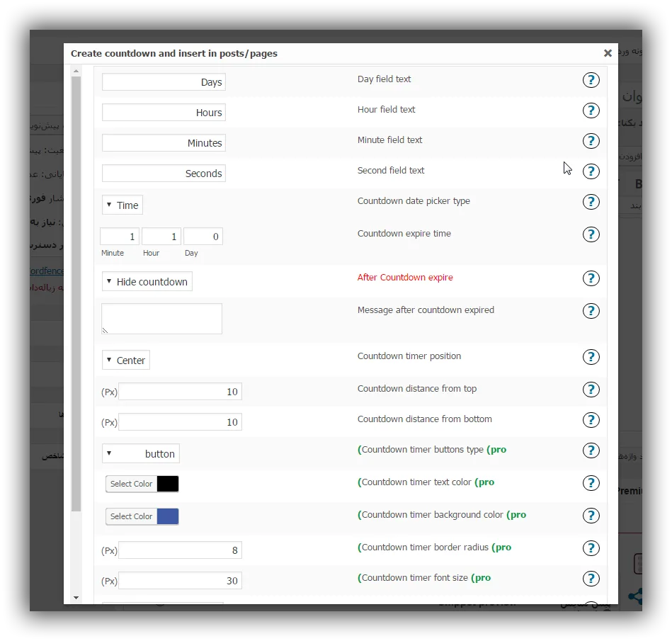The height and width of the screenshot is (641, 672).
Task: Click the distance from bottom field
Action: click(180, 422)
